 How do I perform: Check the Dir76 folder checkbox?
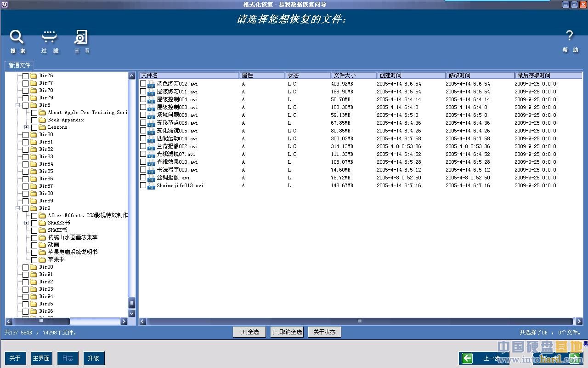(26, 76)
